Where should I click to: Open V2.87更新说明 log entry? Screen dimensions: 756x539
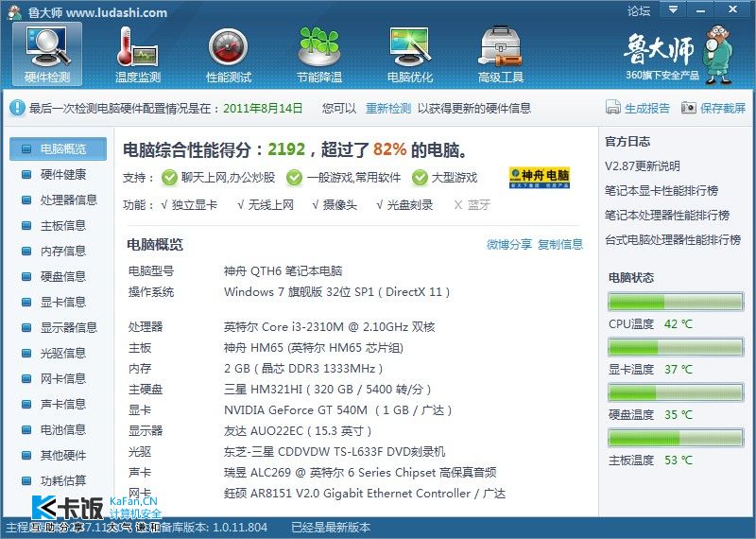[643, 166]
